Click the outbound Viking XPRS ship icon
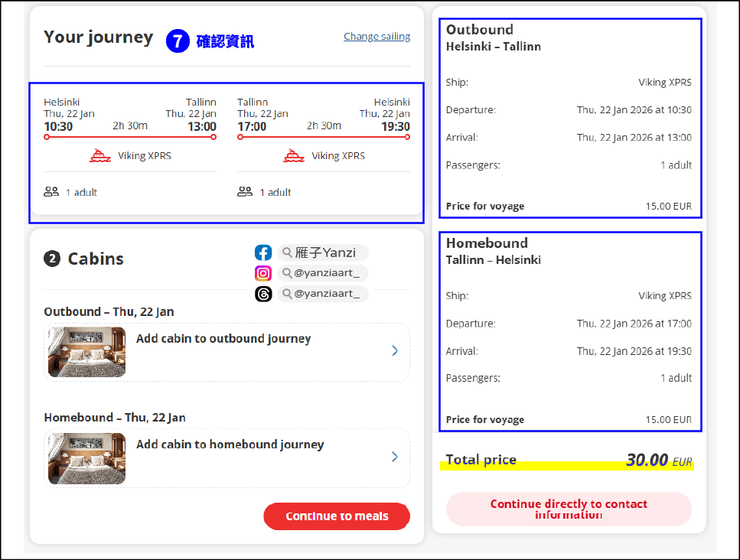Viewport: 740px width, 560px height. [x=100, y=156]
